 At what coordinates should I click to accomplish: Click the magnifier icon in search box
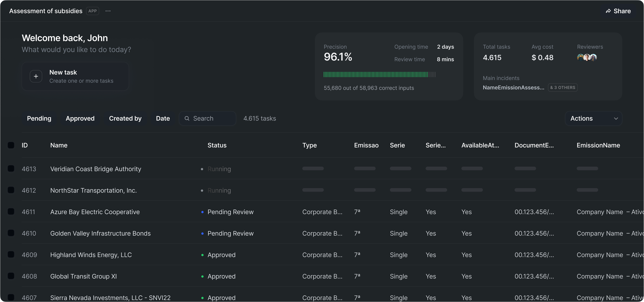[187, 118]
